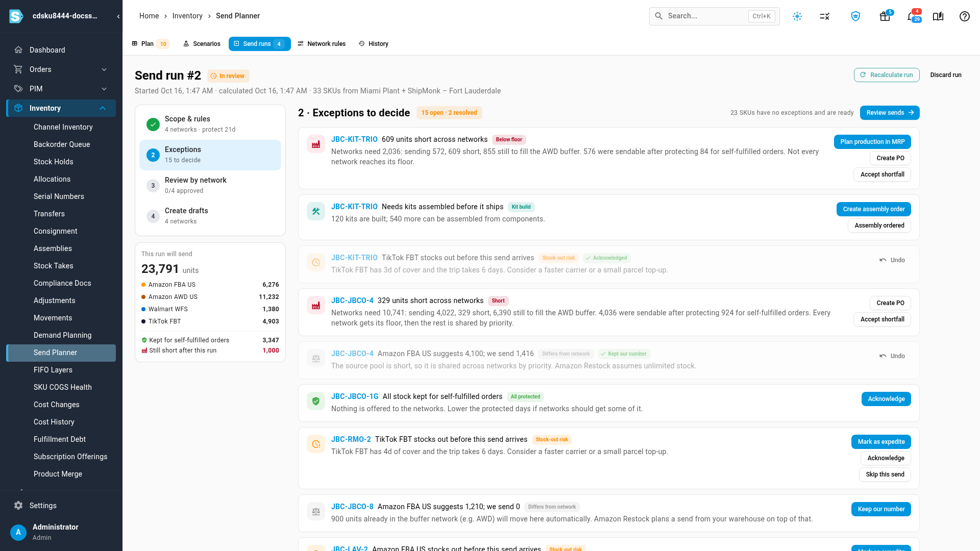Click the Recalculate run button
This screenshot has width=980, height=551.
887,75
